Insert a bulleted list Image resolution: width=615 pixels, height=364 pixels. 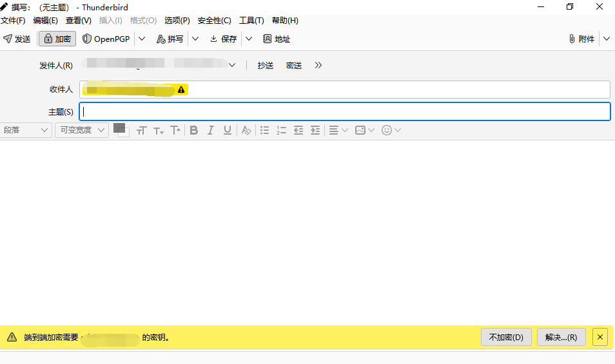tap(264, 130)
